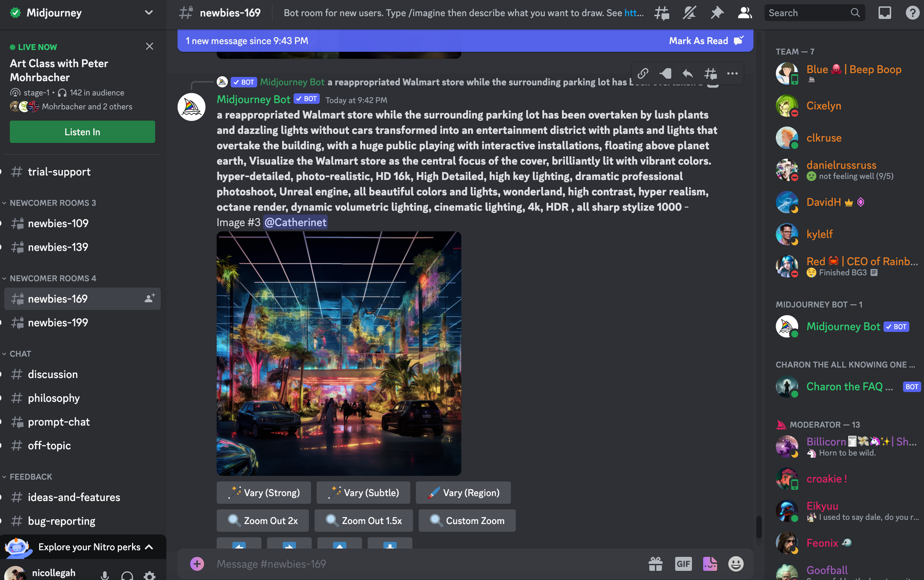Viewport: 924px width, 580px height.
Task: Open Midjourney server dropdown menu
Action: [x=148, y=13]
